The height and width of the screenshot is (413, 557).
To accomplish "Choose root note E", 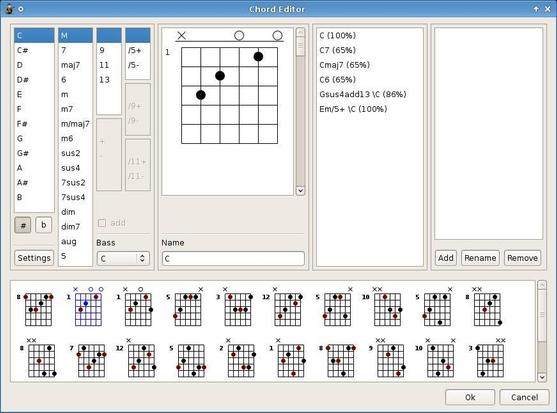I will click(x=34, y=94).
